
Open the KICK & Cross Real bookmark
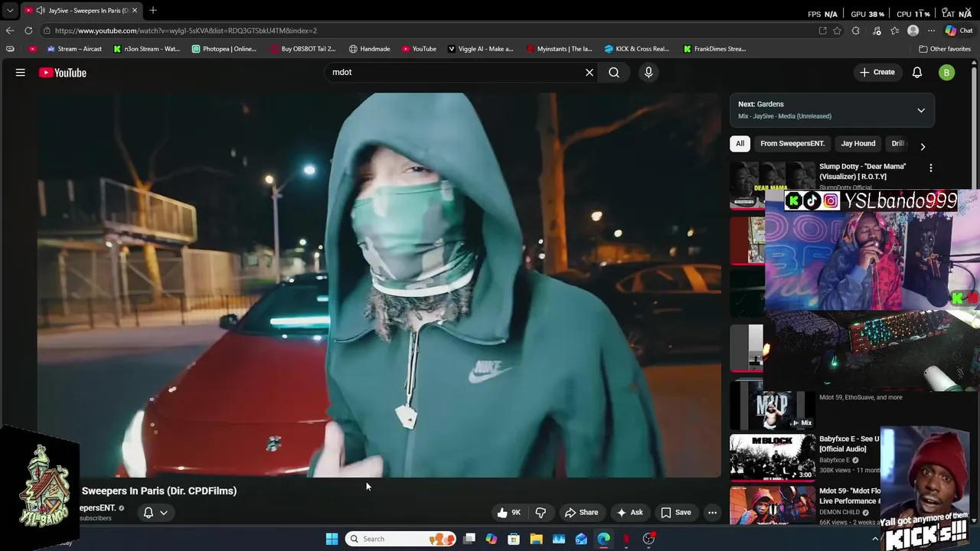click(x=636, y=49)
